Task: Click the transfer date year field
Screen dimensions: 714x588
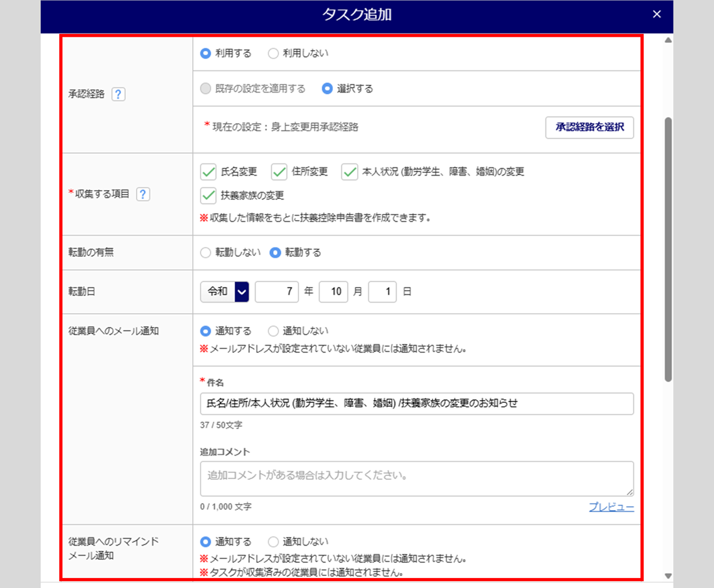Action: (277, 291)
